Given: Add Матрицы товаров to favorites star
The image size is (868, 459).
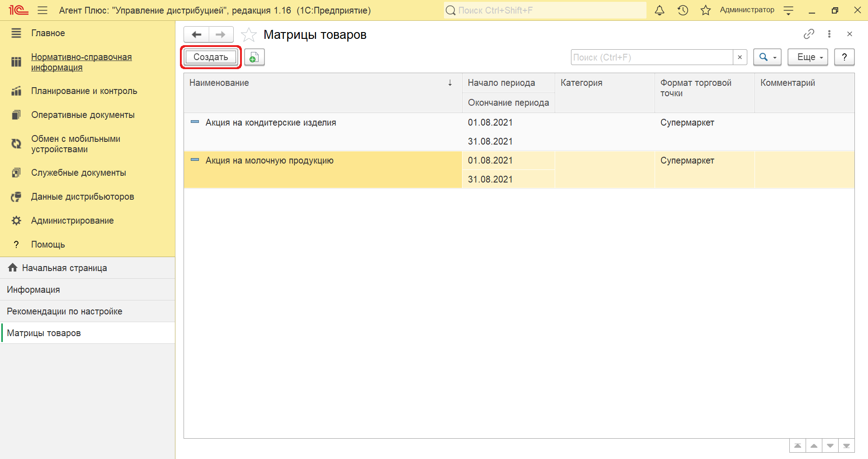Looking at the screenshot, I should tap(249, 35).
